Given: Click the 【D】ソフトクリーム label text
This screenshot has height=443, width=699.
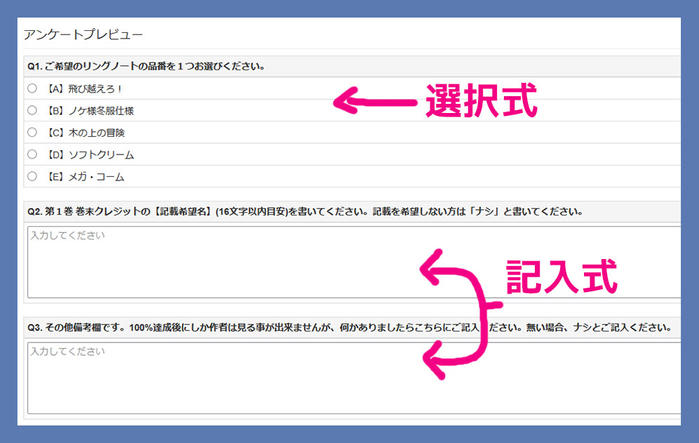Looking at the screenshot, I should pos(90,154).
